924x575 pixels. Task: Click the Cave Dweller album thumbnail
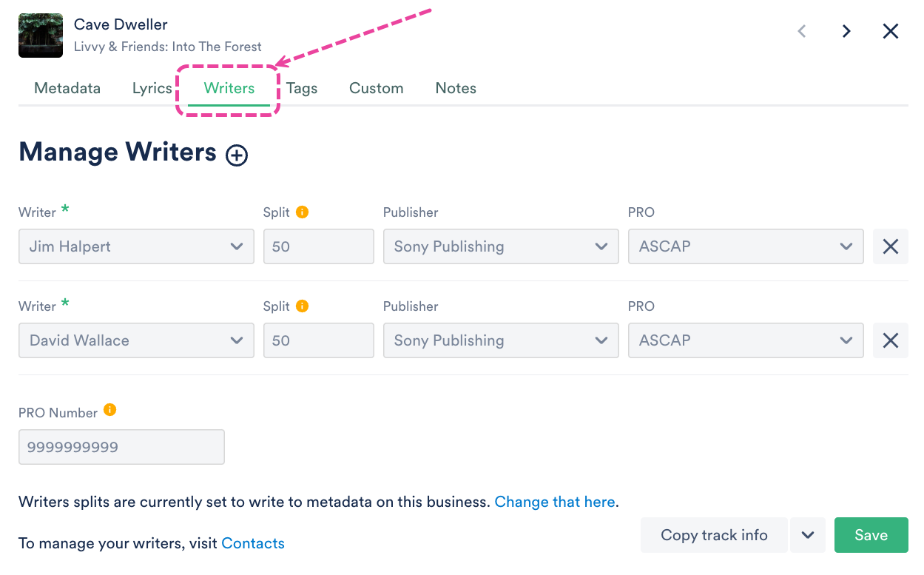[x=41, y=36]
